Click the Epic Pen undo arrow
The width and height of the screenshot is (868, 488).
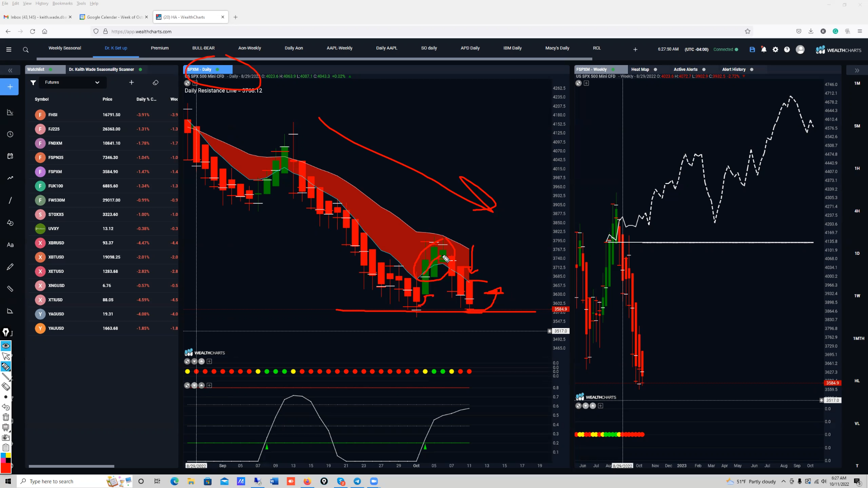(6, 407)
